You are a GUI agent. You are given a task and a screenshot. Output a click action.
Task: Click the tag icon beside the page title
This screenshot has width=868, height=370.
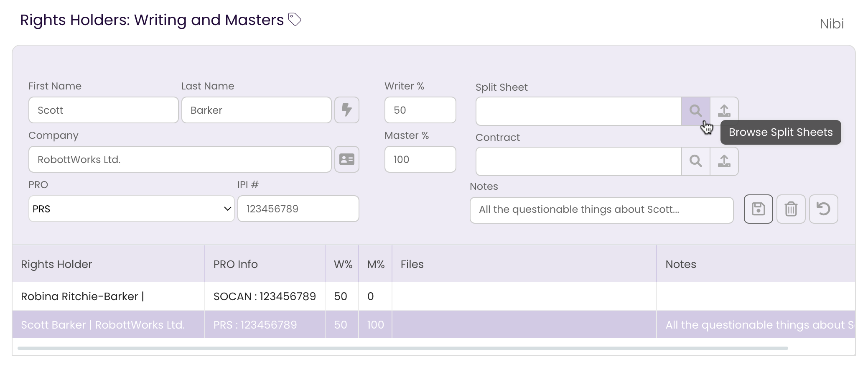(x=295, y=20)
